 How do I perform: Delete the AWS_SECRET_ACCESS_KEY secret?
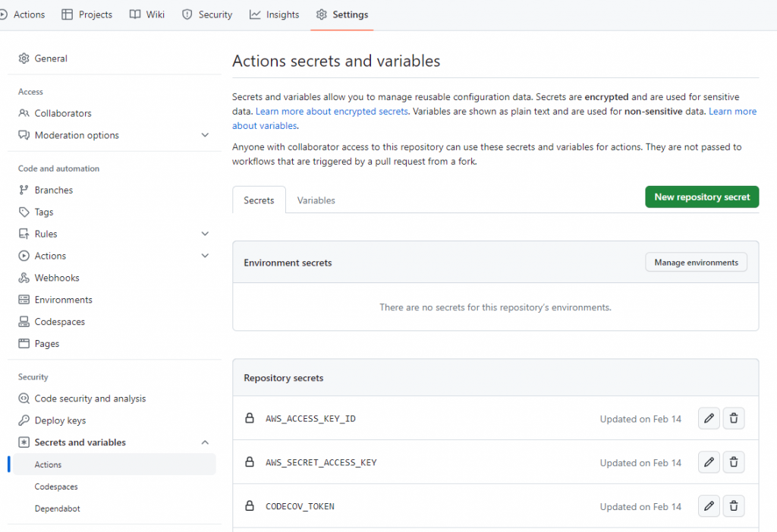tap(734, 462)
